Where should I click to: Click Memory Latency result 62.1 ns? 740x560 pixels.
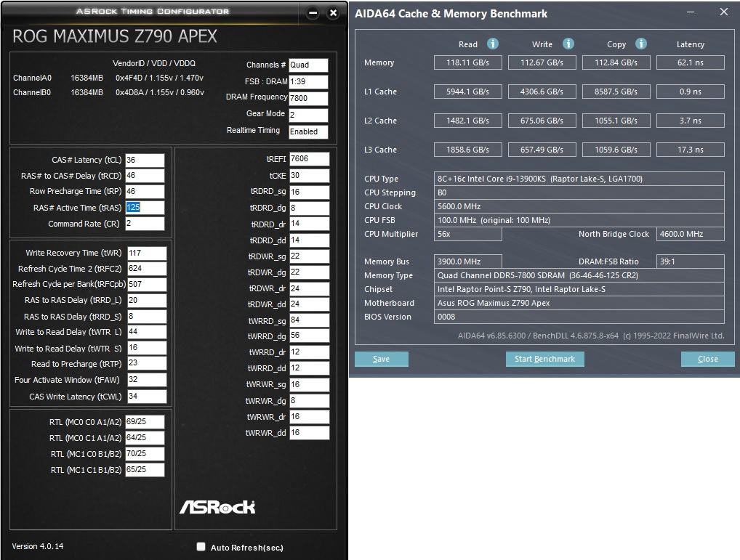coord(691,62)
